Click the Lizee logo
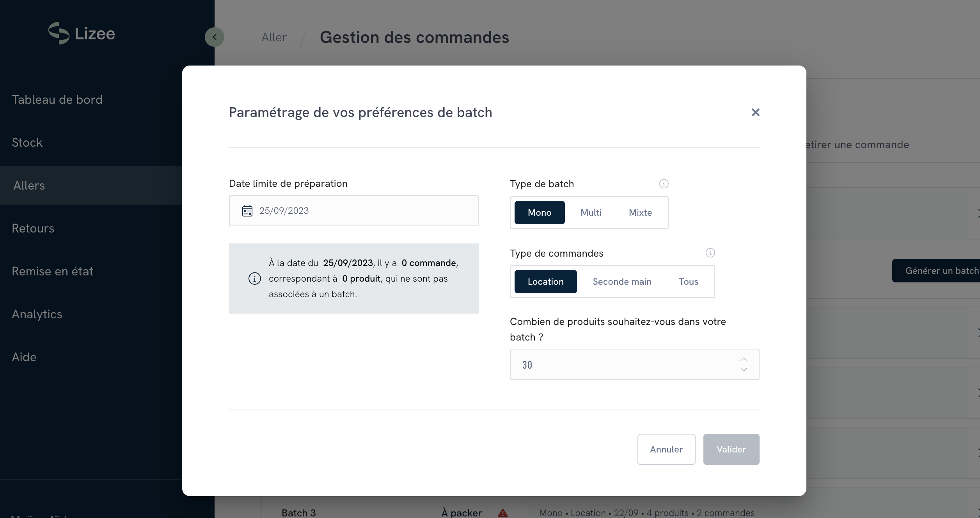The height and width of the screenshot is (518, 980). coord(82,34)
